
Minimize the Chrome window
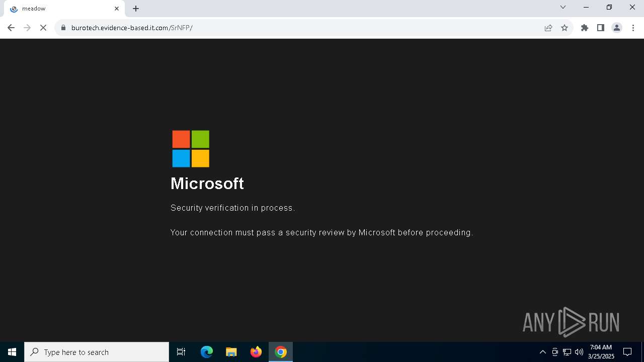[586, 7]
